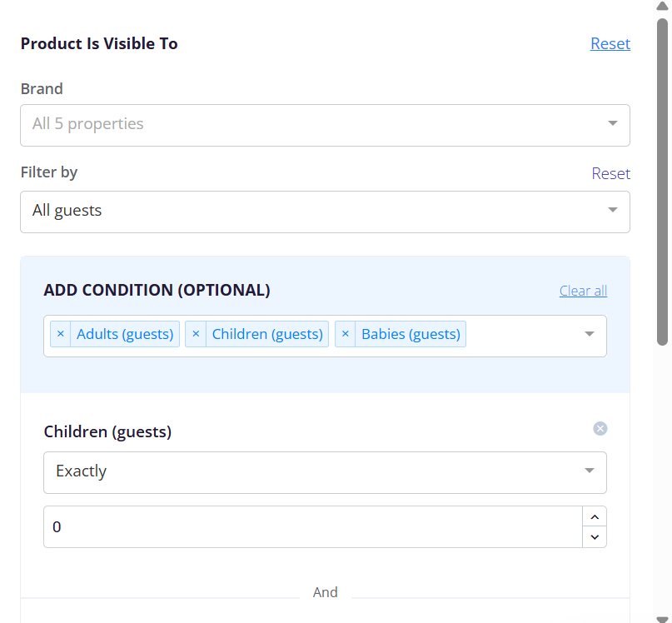Expand the All guests filter dropdown
This screenshot has width=672, height=623.
tap(325, 212)
